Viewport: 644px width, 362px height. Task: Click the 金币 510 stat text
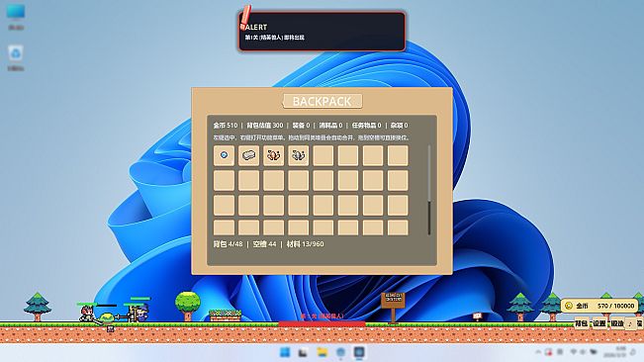pyautogui.click(x=226, y=126)
